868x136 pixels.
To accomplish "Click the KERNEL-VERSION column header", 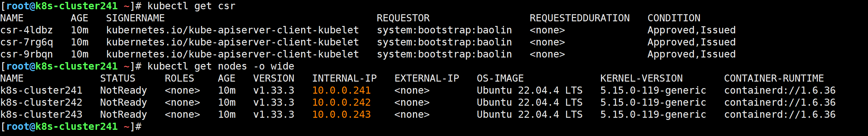I will click(x=641, y=79).
